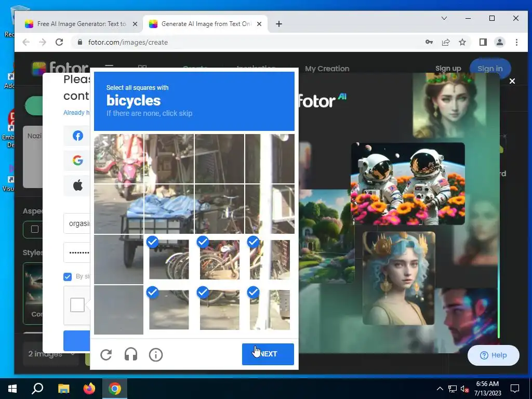Open Chrome profile avatar
This screenshot has width=532, height=399.
pos(499,42)
